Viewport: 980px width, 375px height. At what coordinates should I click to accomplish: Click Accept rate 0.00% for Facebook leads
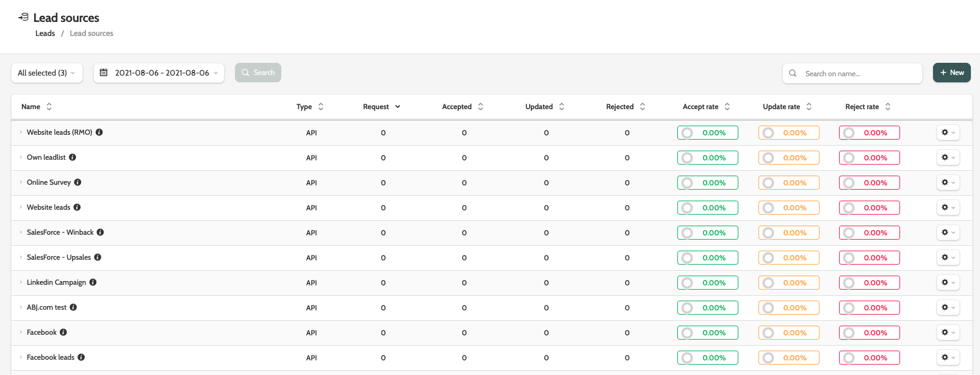tap(708, 357)
